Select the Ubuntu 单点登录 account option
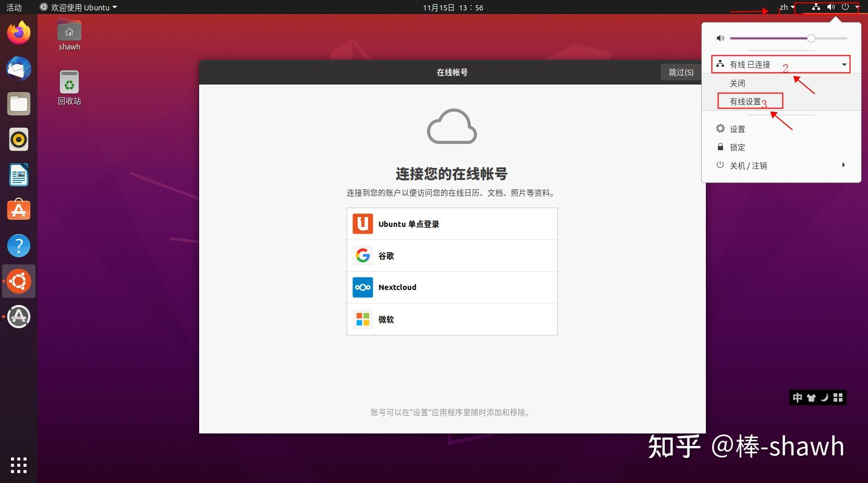 [x=451, y=224]
